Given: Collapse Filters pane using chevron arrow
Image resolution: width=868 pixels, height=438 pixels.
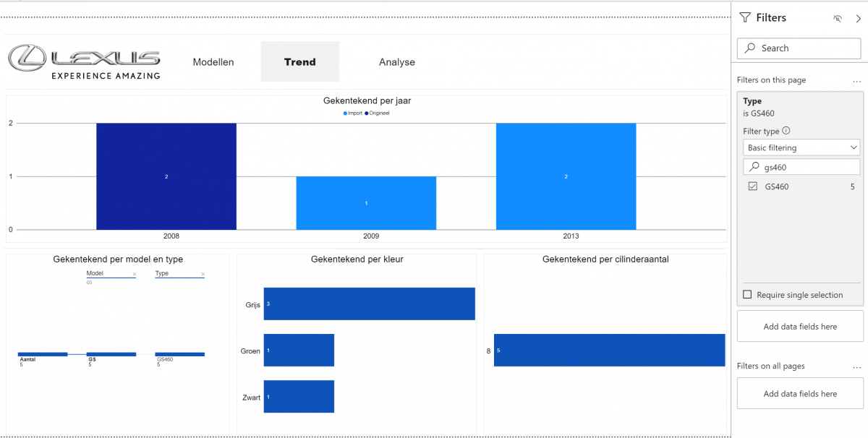Looking at the screenshot, I should click(858, 18).
